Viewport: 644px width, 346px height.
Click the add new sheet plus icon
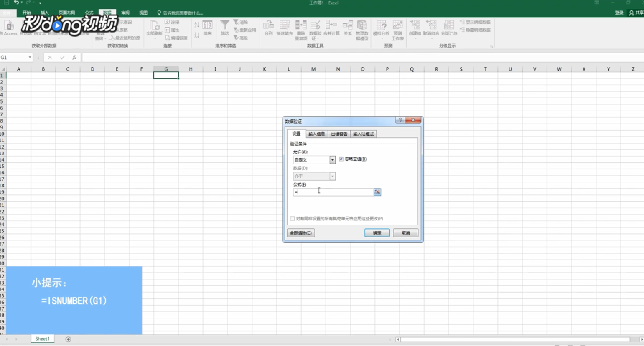68,339
